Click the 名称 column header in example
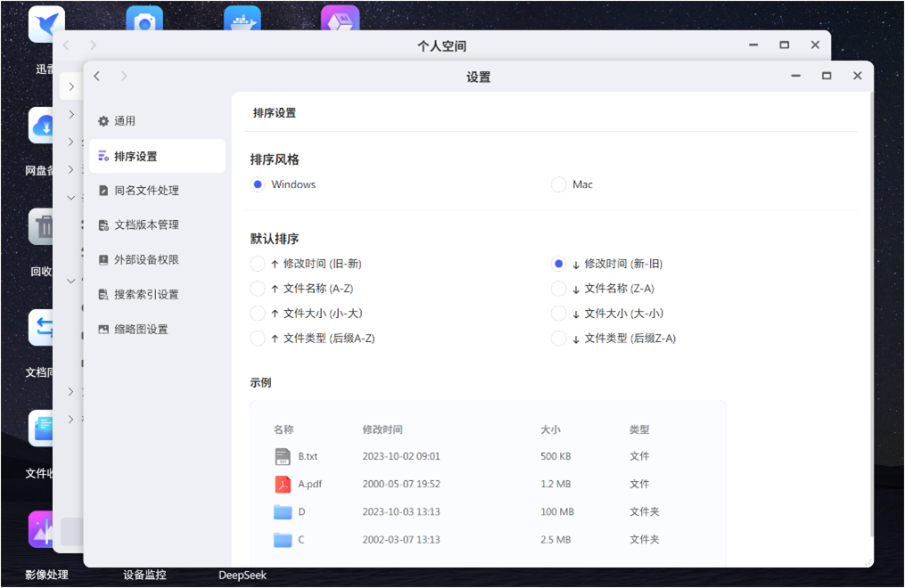Viewport: 905px width, 588px height. [284, 429]
